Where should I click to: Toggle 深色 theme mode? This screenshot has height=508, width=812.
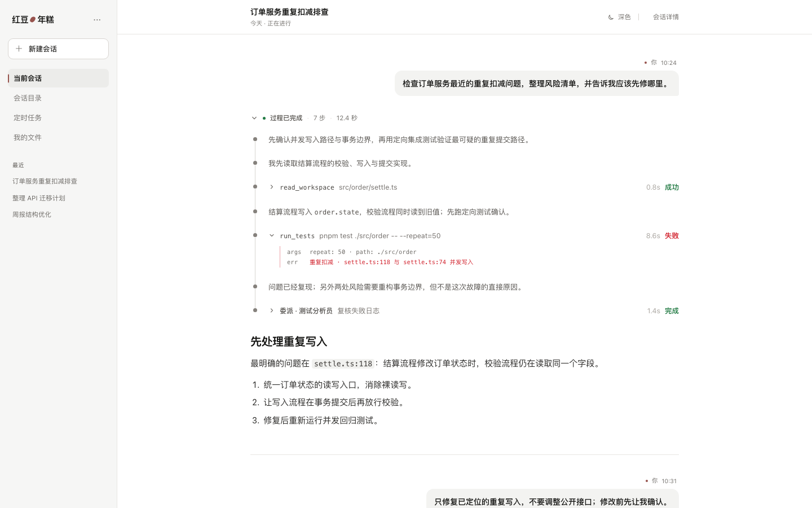[619, 17]
